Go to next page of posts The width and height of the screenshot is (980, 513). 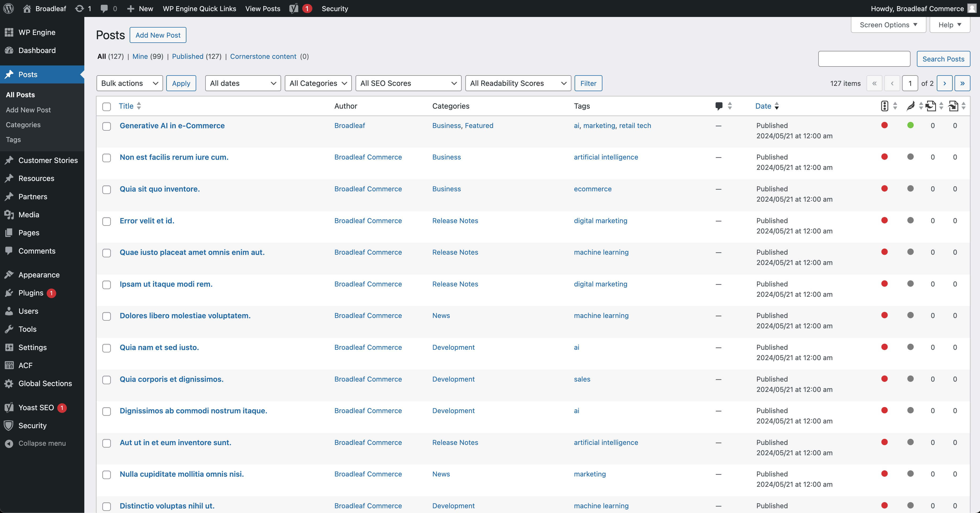click(944, 83)
